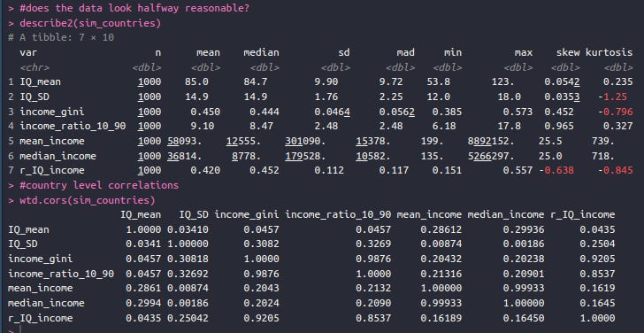Click the 'kurtosis' column header
This screenshot has width=644, height=333.
(609, 52)
